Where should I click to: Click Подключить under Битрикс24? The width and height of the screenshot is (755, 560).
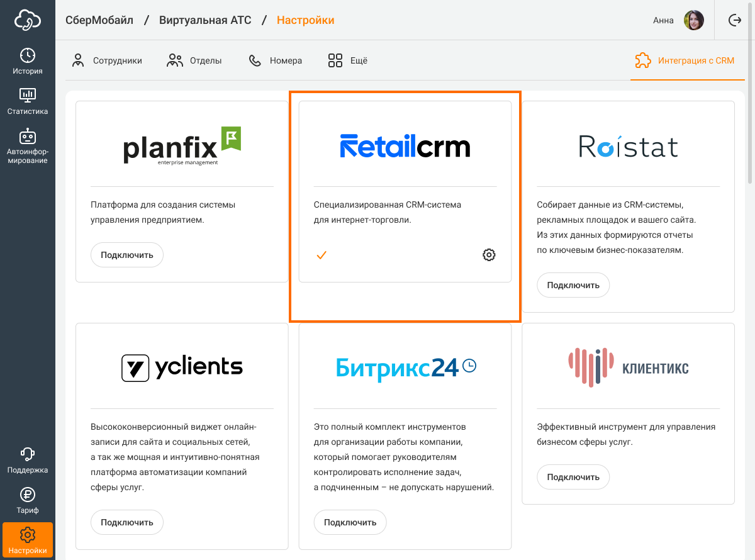350,522
